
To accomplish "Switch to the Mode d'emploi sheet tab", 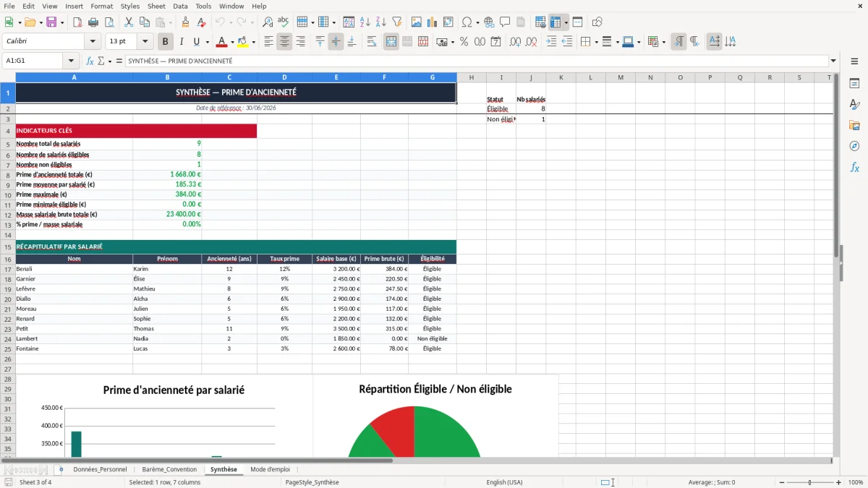I will 270,469.
